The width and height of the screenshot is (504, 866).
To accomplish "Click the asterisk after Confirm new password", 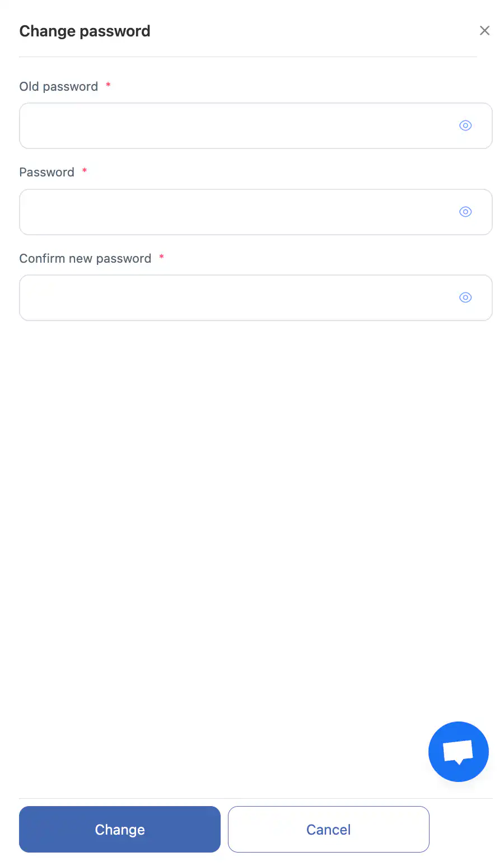I will [161, 257].
